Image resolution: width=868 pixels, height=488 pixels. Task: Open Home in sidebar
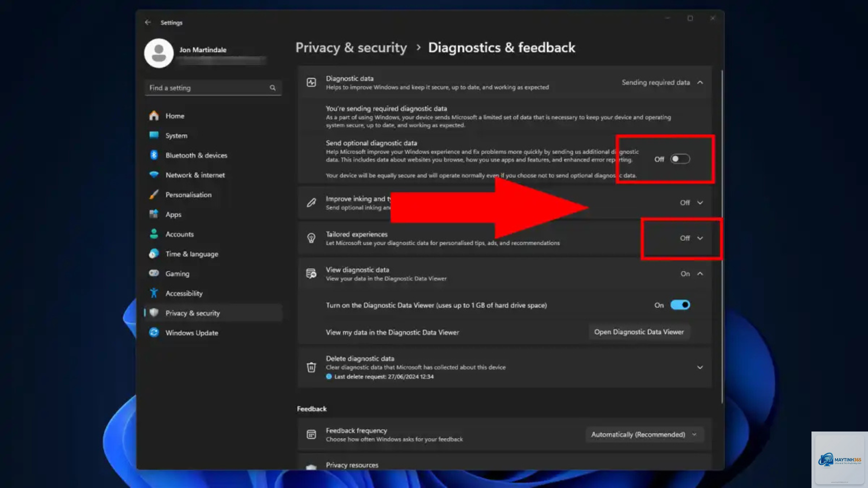click(213, 116)
